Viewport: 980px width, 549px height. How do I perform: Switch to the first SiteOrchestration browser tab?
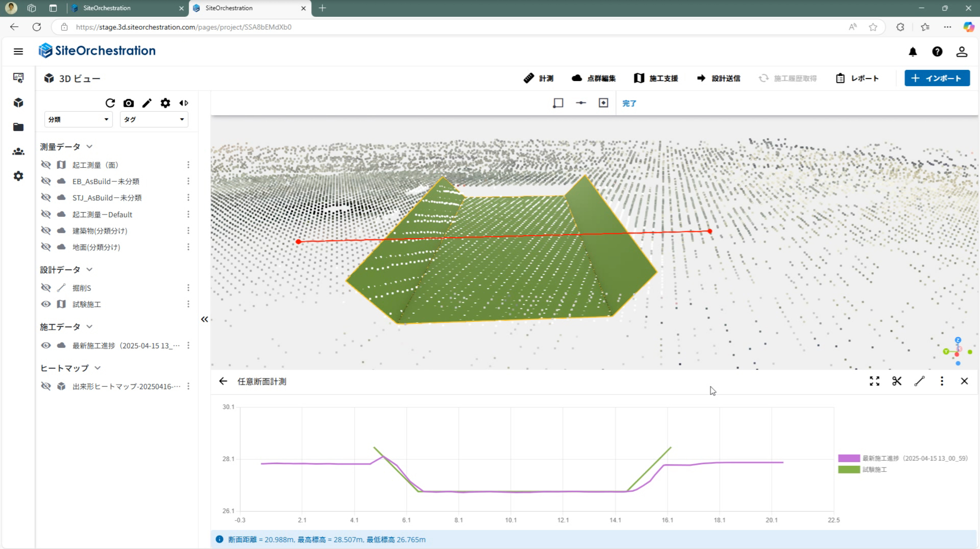(x=128, y=8)
